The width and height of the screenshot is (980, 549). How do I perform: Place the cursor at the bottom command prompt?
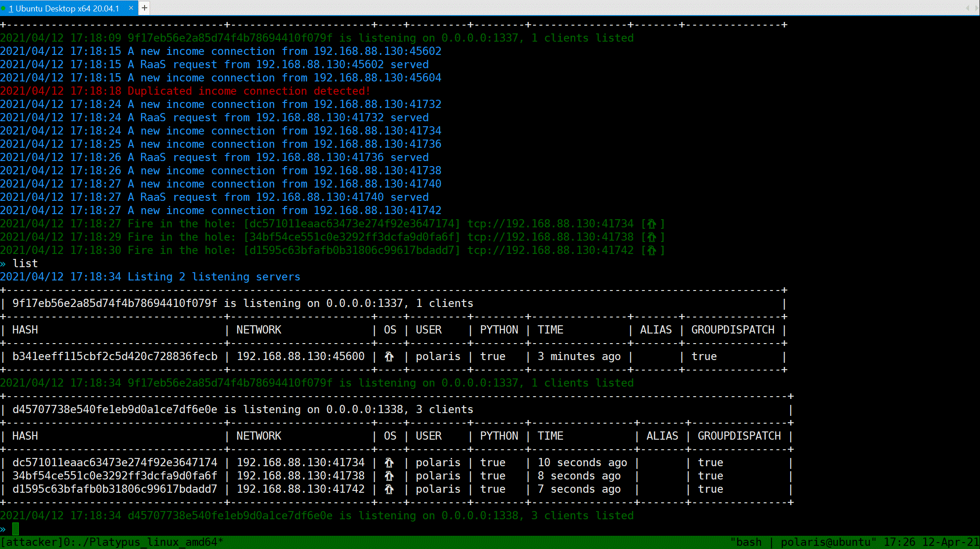click(x=16, y=529)
